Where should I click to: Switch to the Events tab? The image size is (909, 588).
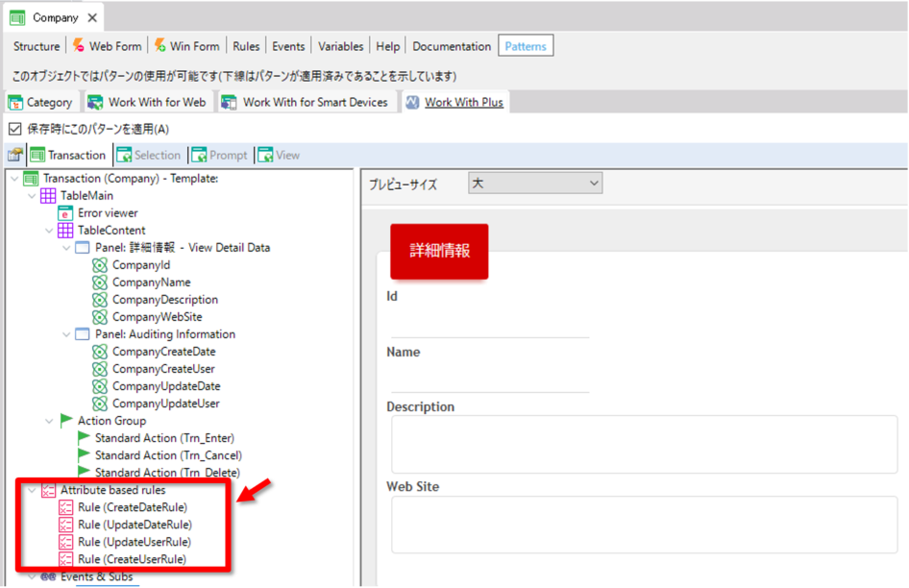[288, 46]
